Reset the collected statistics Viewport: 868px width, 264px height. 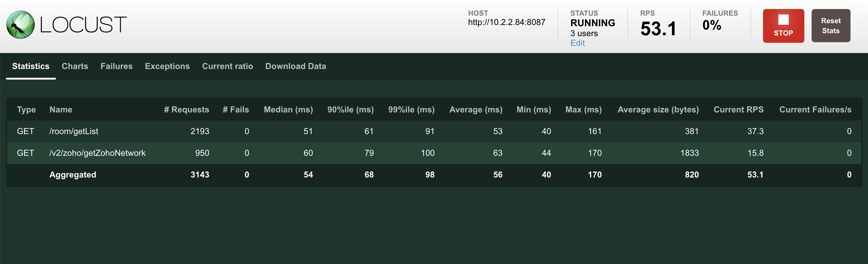point(831,26)
